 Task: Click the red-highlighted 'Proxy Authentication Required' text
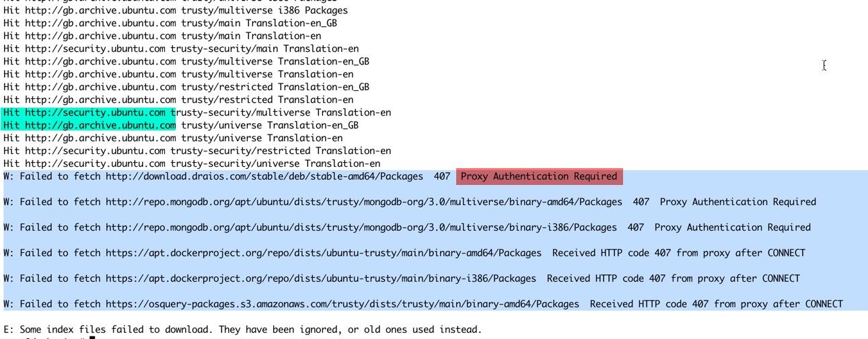tap(539, 176)
